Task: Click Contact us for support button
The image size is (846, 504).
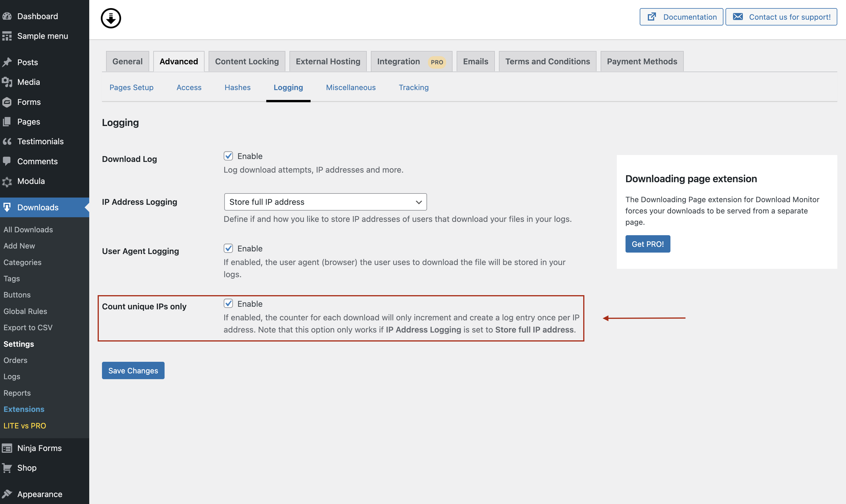Action: click(781, 17)
